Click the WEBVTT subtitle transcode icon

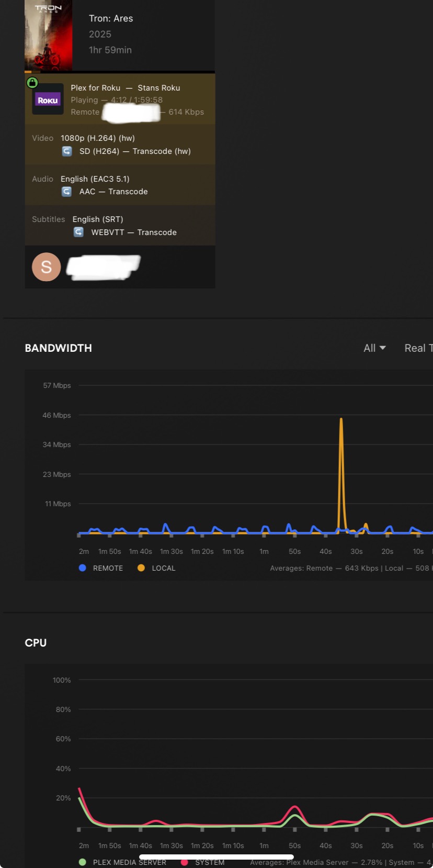click(x=78, y=232)
